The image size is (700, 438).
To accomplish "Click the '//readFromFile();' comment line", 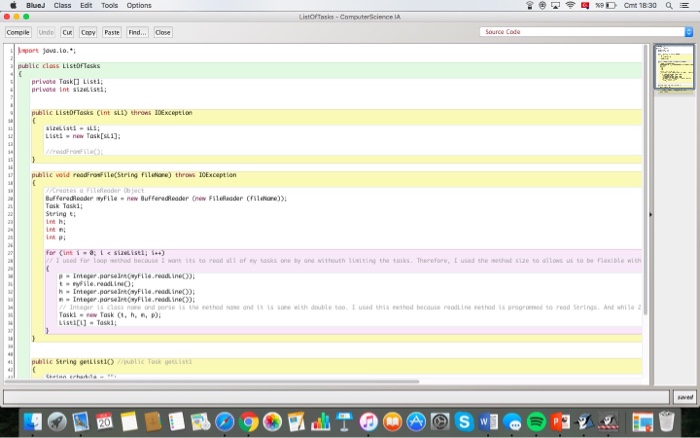I will tap(74, 151).
